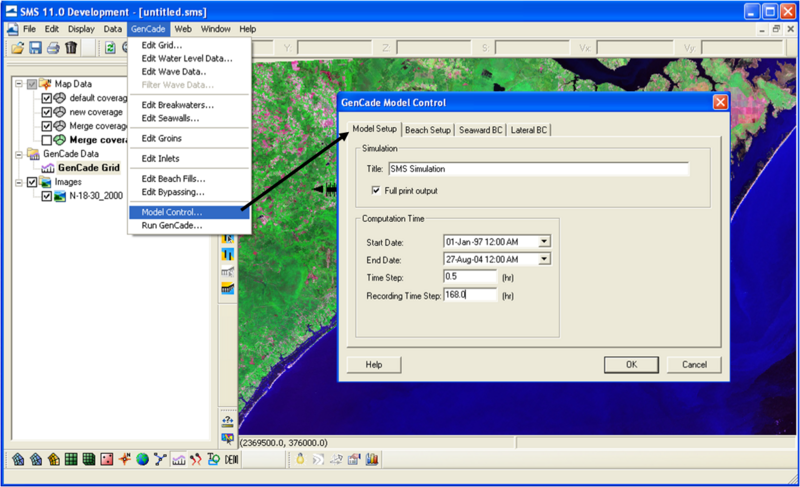Open the Start Date dropdown arrow
800x487 pixels.
coord(544,241)
